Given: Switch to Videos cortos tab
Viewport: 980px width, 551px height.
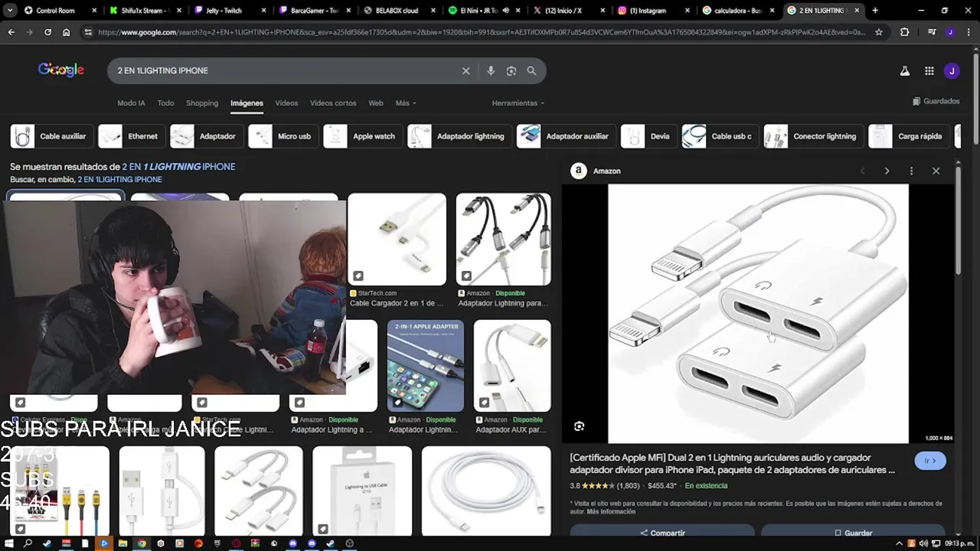Looking at the screenshot, I should pos(333,103).
